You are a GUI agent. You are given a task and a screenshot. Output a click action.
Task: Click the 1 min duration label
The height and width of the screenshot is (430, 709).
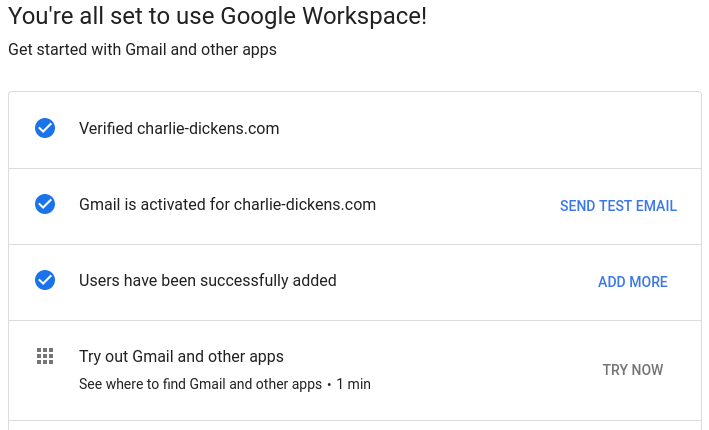coord(353,384)
